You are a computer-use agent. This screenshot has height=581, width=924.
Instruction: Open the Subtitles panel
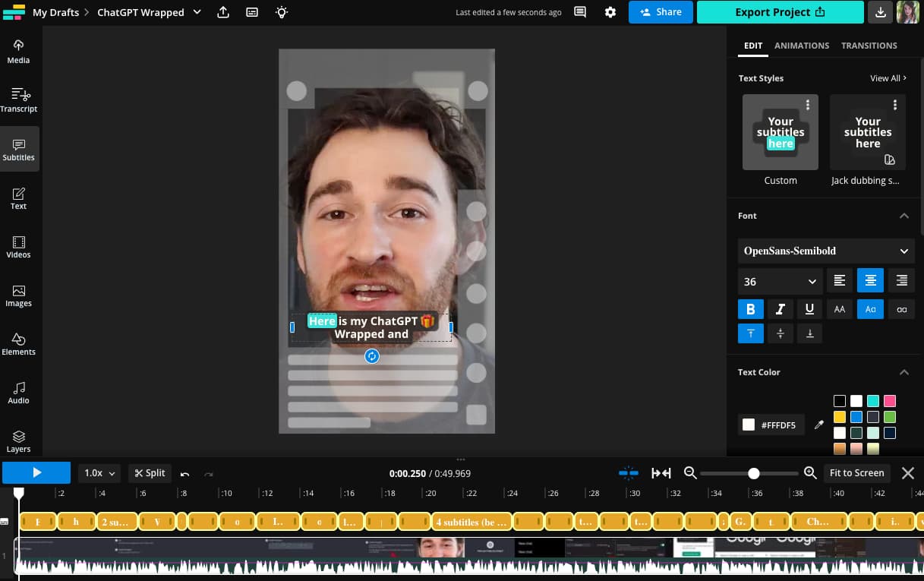pyautogui.click(x=19, y=149)
